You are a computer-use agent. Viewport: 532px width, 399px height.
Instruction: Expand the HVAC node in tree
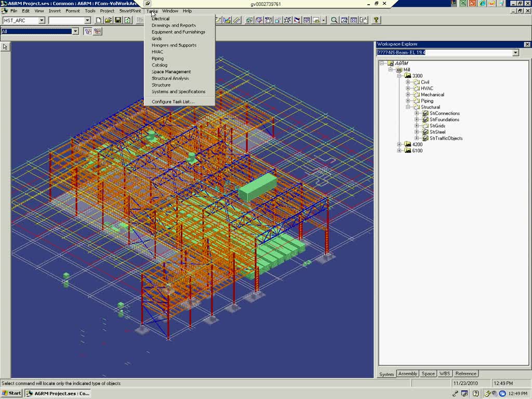(408, 88)
